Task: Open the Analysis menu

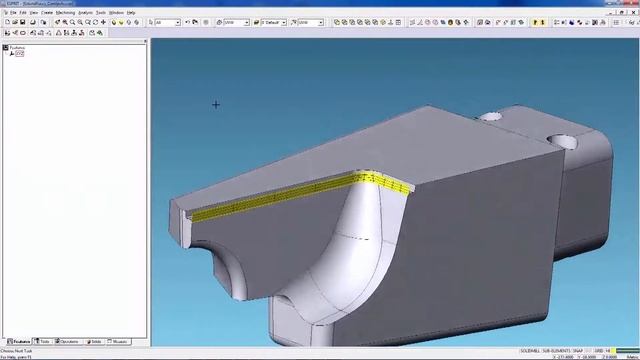Action: click(85, 13)
